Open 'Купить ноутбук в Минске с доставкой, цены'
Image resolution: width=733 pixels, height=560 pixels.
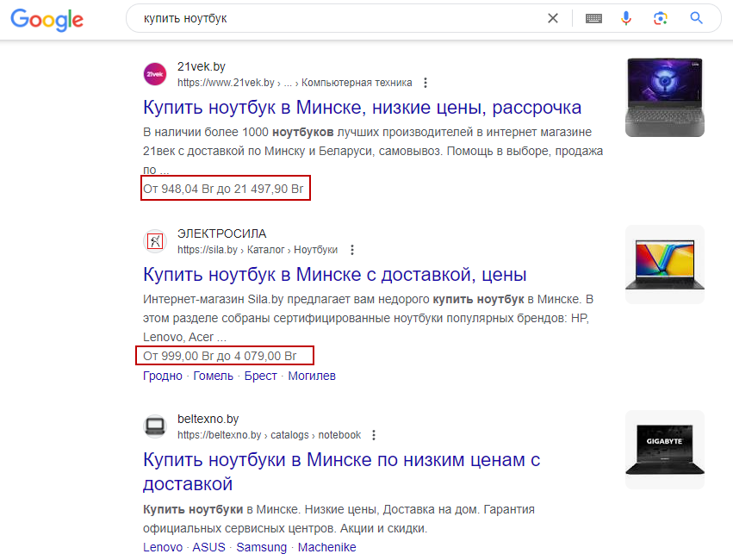pos(335,274)
